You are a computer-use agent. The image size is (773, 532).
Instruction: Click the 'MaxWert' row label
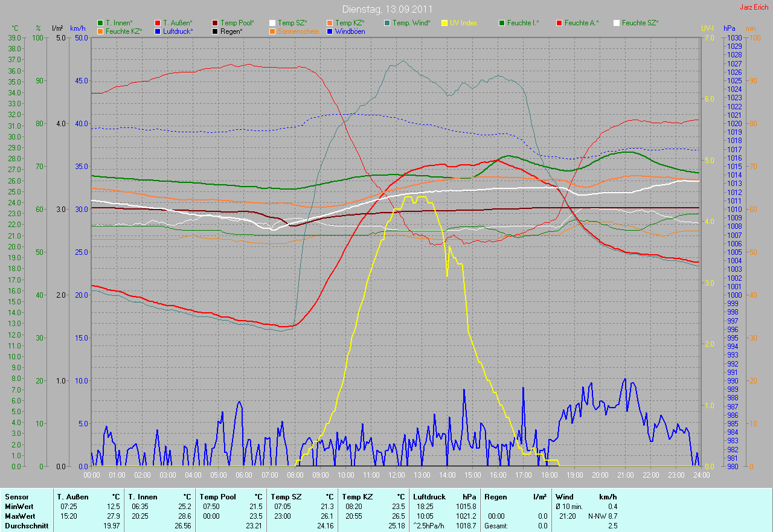point(20,516)
